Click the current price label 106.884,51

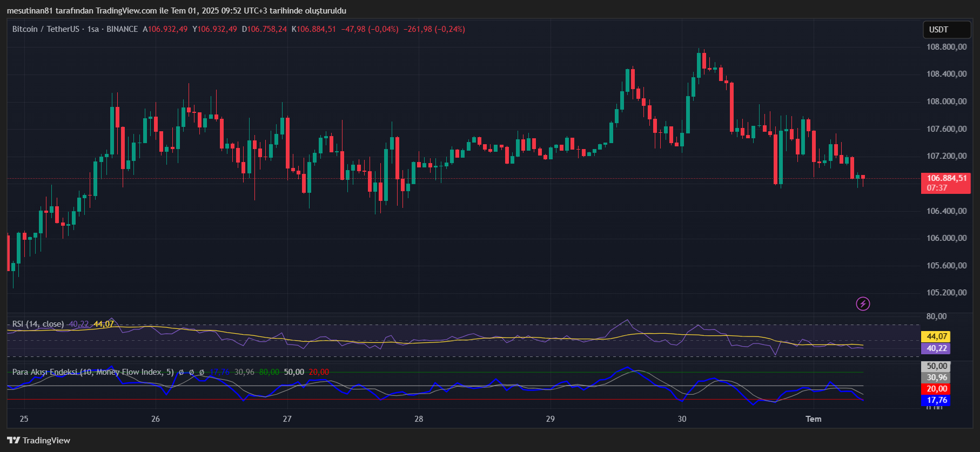point(947,178)
